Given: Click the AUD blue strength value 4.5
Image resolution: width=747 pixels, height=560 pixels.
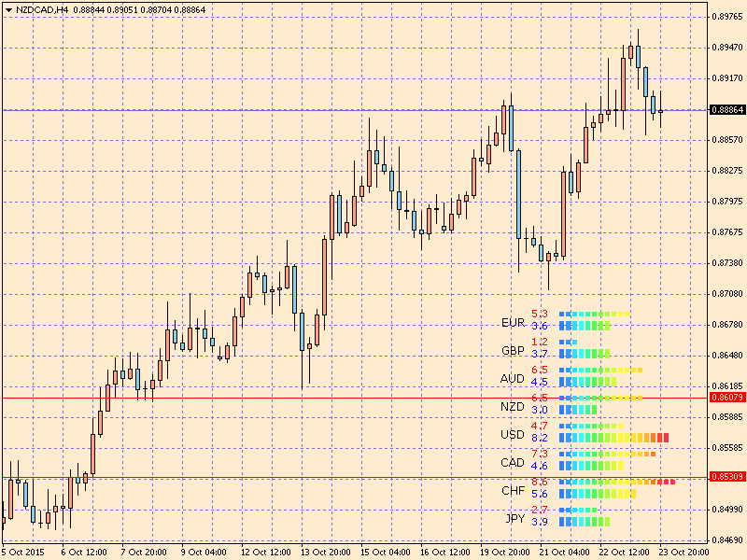Looking at the screenshot, I should pos(540,382).
